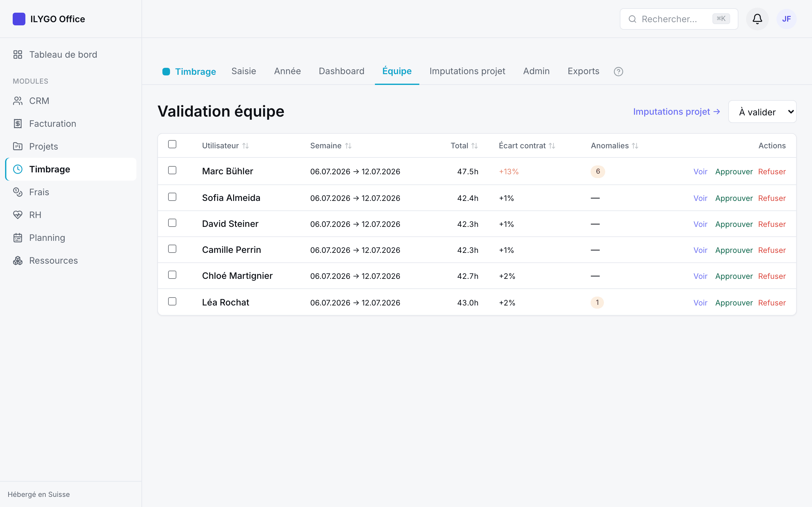The width and height of the screenshot is (812, 507).
Task: Select the Léa Rochat row checkbox
Action: click(172, 301)
